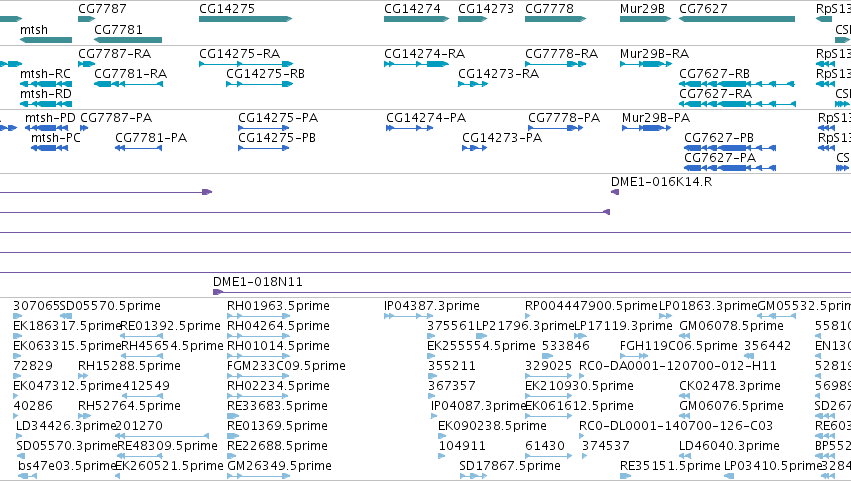
Task: Click the mtsh-PD protein label
Action: tap(50, 118)
